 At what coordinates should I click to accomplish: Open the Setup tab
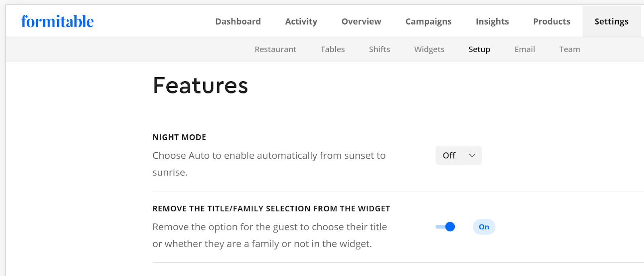point(479,49)
